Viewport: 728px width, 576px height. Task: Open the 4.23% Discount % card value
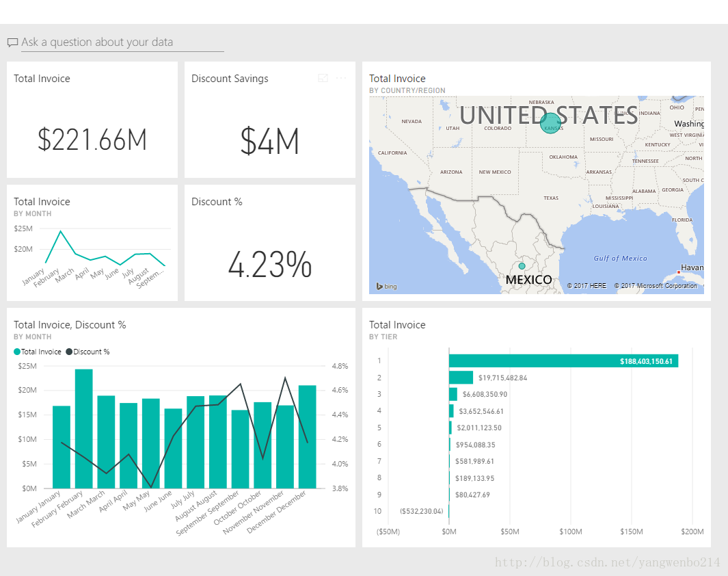click(x=270, y=264)
